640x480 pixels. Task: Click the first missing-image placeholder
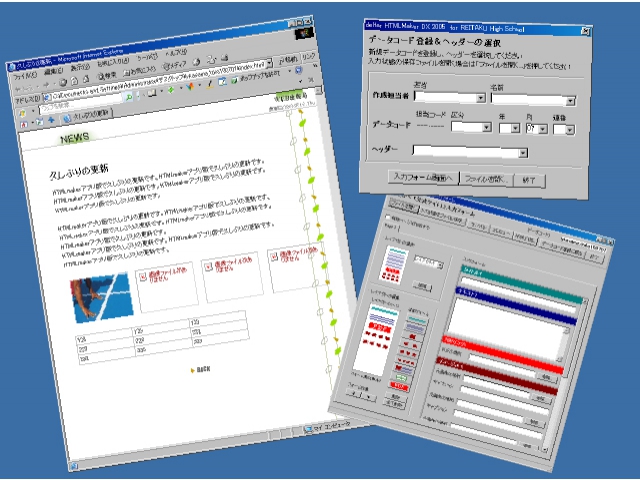[x=166, y=287]
